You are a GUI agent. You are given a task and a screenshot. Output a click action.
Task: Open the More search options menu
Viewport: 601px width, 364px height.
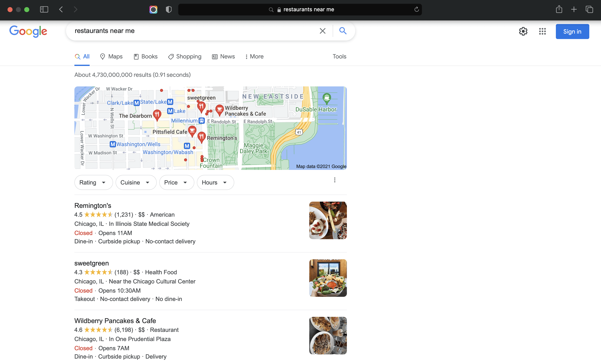[254, 57]
